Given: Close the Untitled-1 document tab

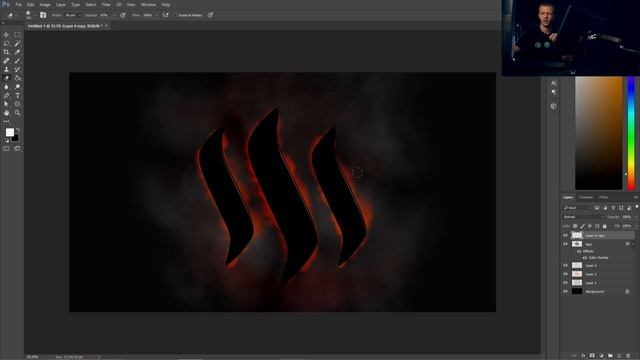Looking at the screenshot, I should (x=106, y=26).
